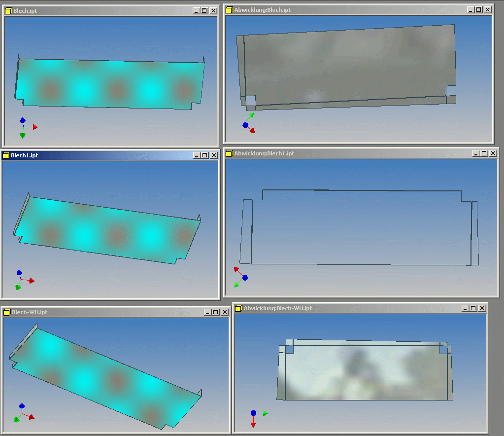This screenshot has width=504, height=436.
Task: Minimize the Blech1.ipt window
Action: click(x=197, y=155)
